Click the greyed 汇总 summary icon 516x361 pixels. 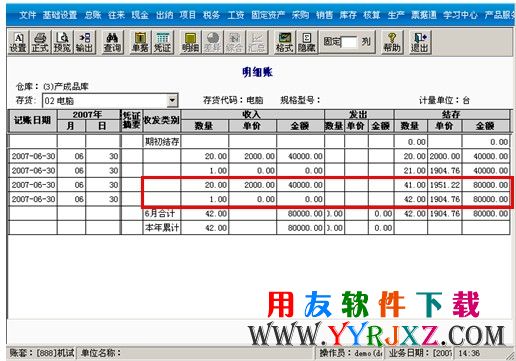257,42
